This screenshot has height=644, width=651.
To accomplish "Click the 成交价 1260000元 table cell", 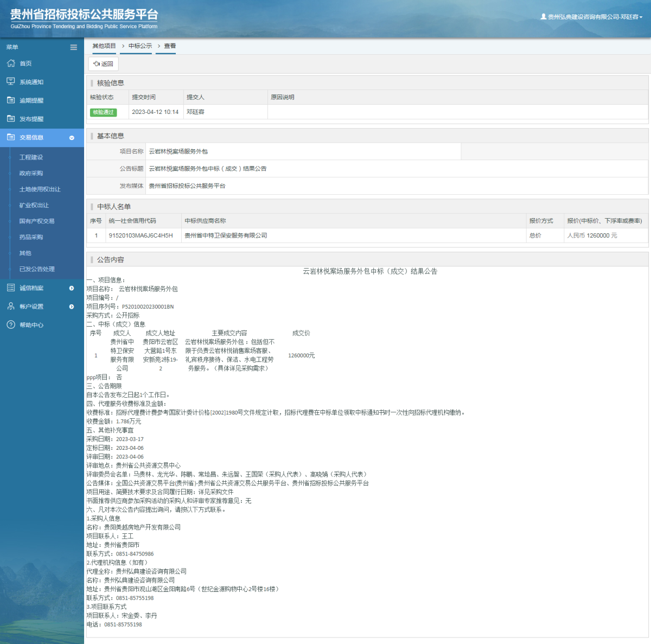I will pos(301,355).
